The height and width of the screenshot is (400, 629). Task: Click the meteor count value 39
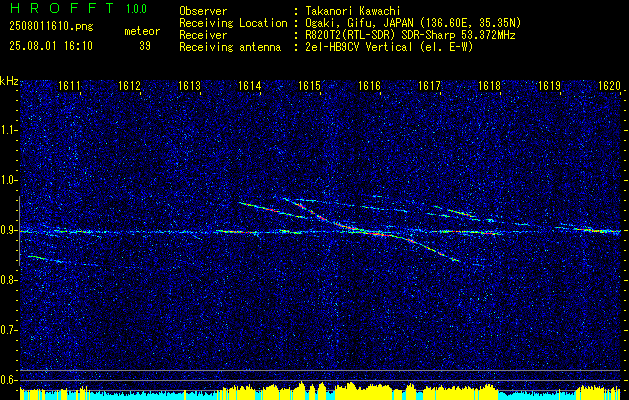click(145, 46)
